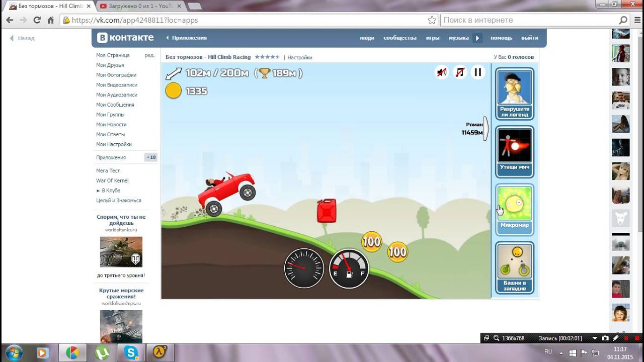Reload the page
This screenshot has height=362, width=644.
click(x=37, y=20)
